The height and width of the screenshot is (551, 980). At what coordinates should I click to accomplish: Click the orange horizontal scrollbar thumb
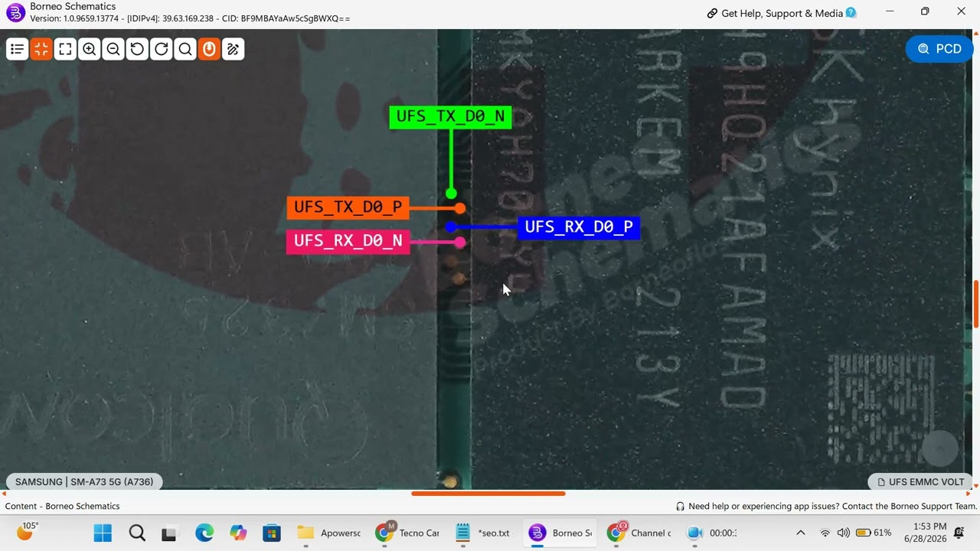click(488, 494)
